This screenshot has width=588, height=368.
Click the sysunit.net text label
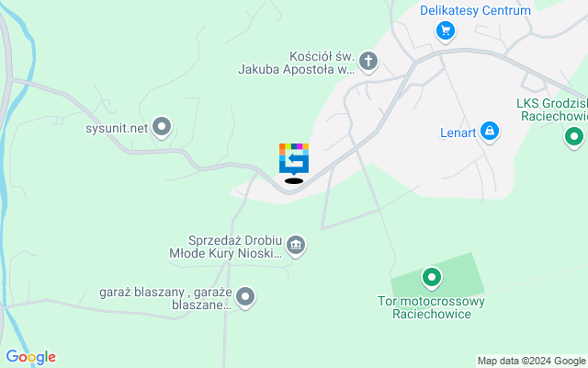tap(117, 129)
